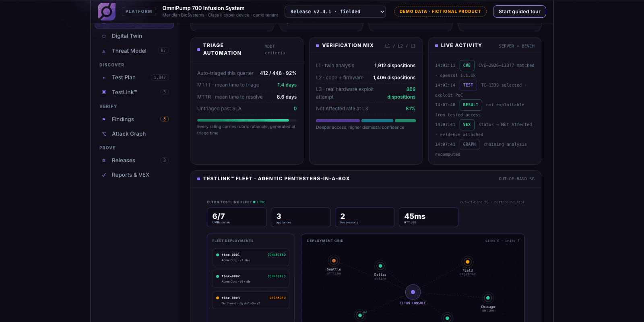The image size is (644, 322).
Task: Select the Seattle offline node on deployment grid
Action: pos(334,260)
